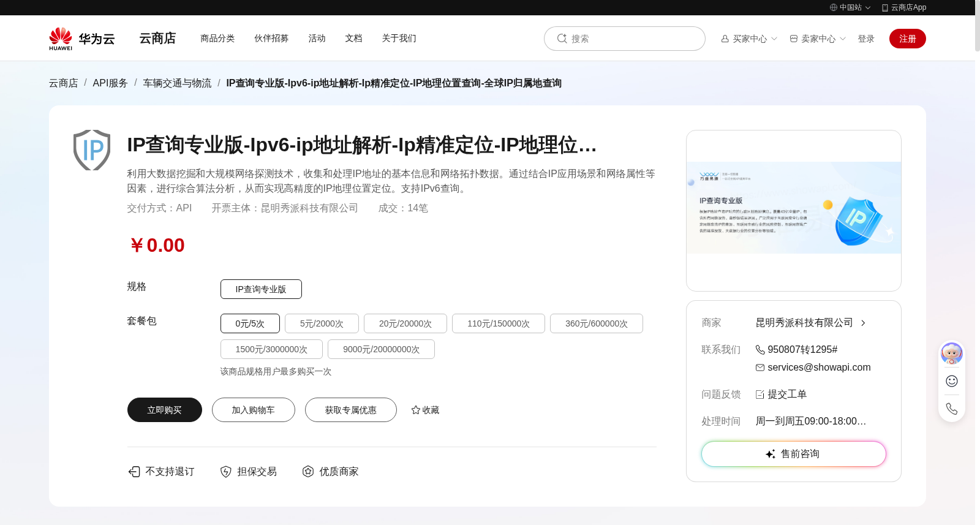Image resolution: width=980 pixels, height=525 pixels.
Task: Click the 该商品规格用户最多购买一次 note
Action: pos(276,372)
